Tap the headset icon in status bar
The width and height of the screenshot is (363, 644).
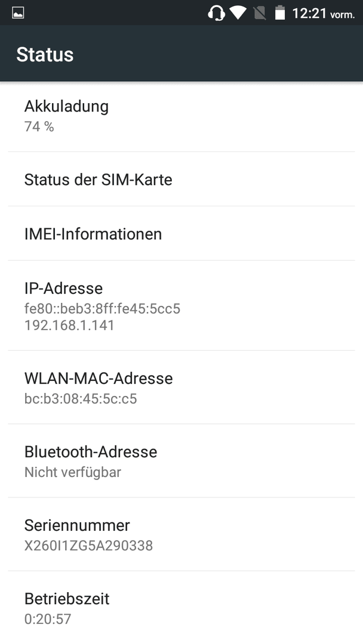point(216,13)
